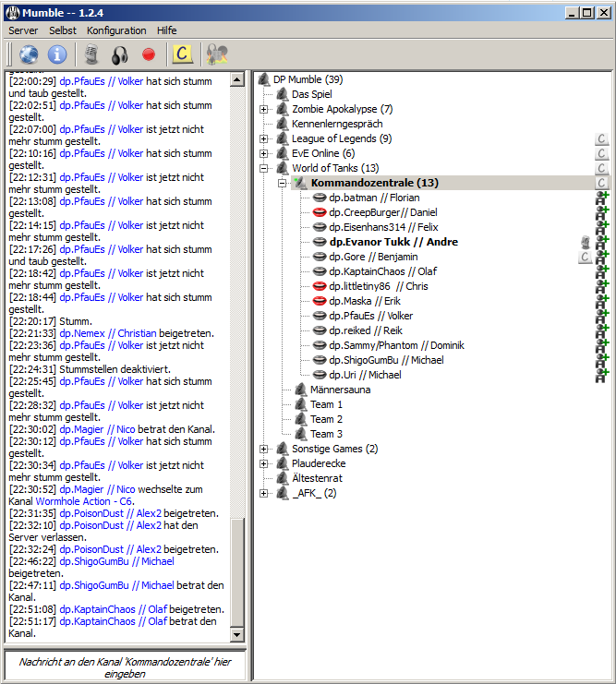Click authenticated icon on dp.reiked row
Screen dimensions: 616x684
coord(602,331)
